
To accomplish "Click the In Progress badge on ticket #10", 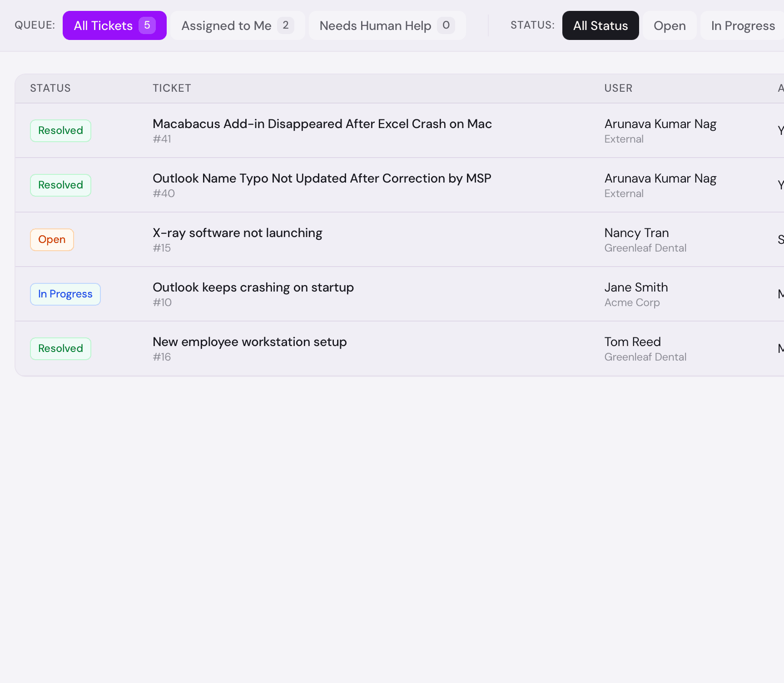I will 65,294.
